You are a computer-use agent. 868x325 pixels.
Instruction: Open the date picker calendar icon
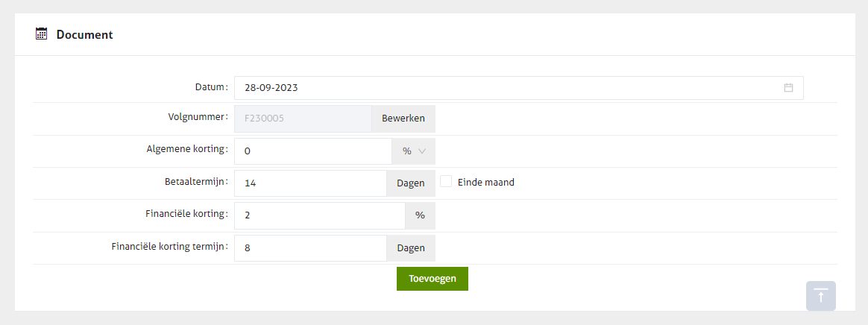pos(788,88)
